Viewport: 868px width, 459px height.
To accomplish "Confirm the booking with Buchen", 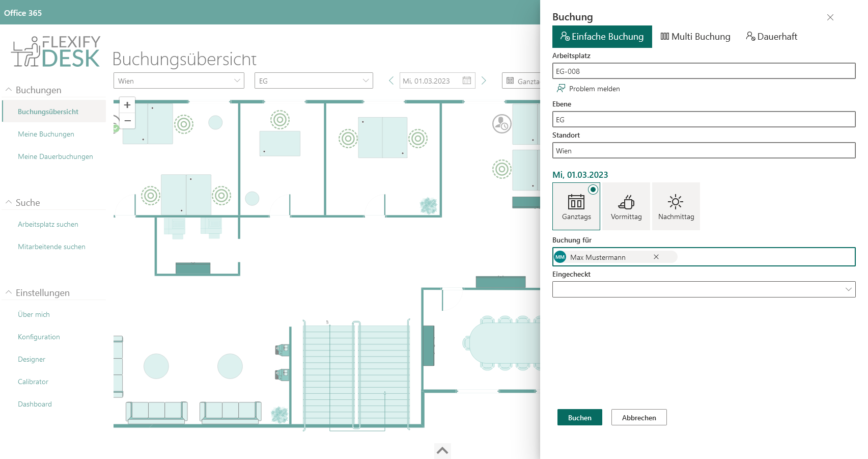I will [x=579, y=417].
